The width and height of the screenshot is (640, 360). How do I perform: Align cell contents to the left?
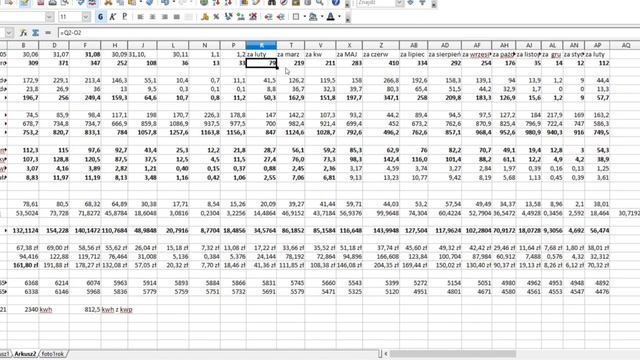(140, 17)
